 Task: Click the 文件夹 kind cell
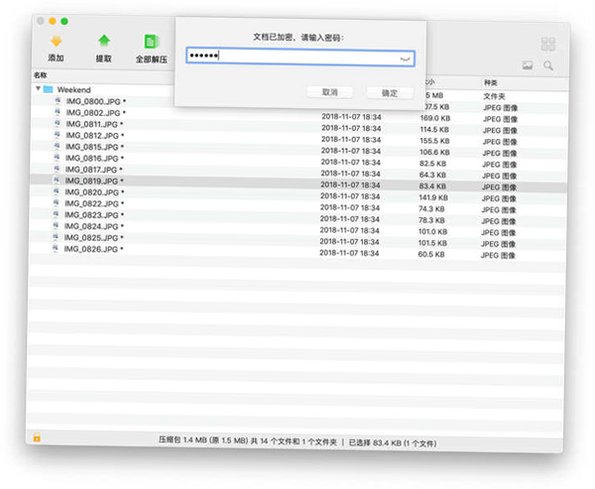(x=494, y=96)
